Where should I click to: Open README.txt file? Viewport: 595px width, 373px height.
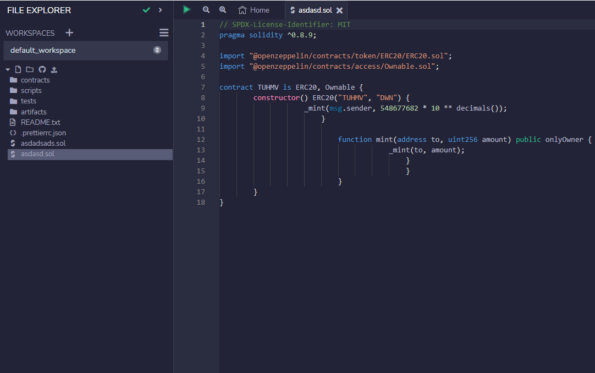40,122
